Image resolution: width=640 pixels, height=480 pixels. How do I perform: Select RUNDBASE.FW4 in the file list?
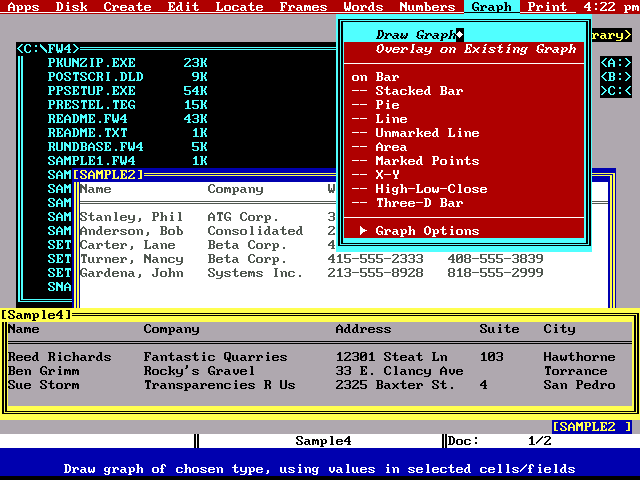tap(96, 147)
